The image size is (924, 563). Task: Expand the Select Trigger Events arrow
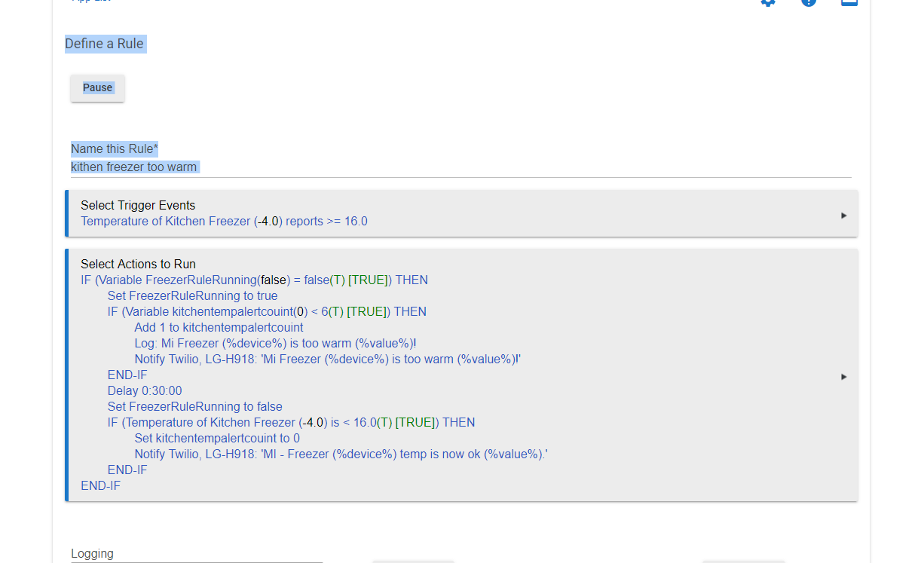click(x=843, y=216)
